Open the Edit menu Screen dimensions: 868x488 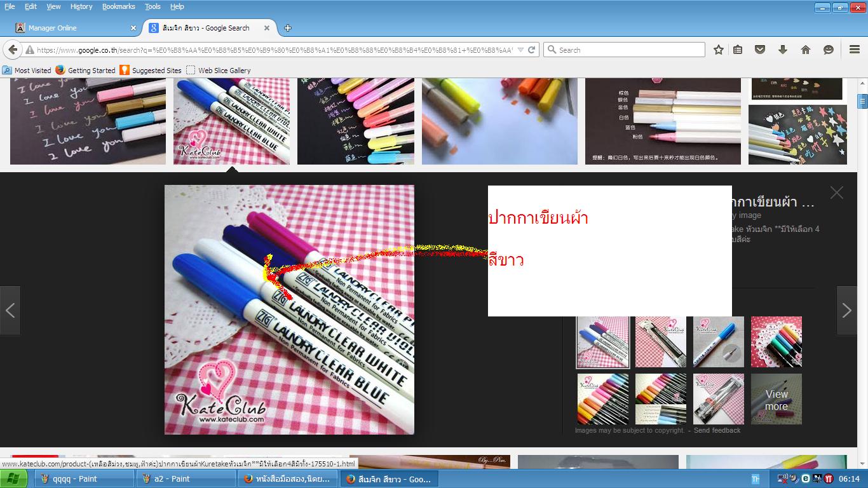point(31,6)
